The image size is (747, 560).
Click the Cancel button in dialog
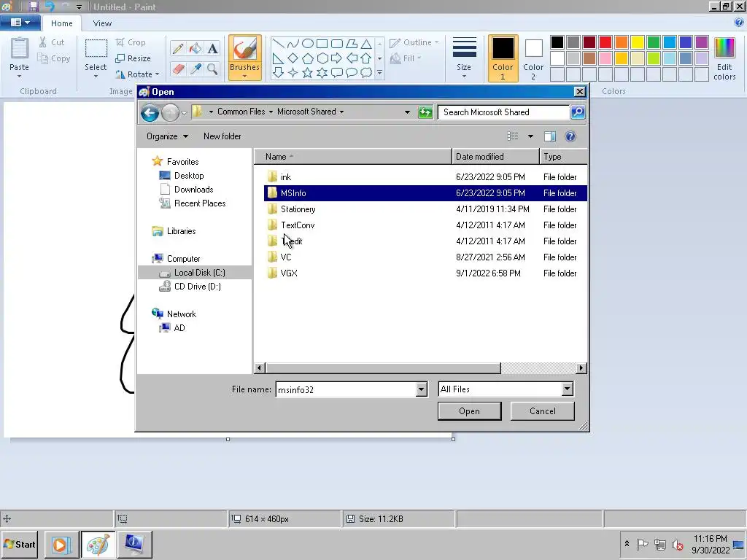[542, 411]
